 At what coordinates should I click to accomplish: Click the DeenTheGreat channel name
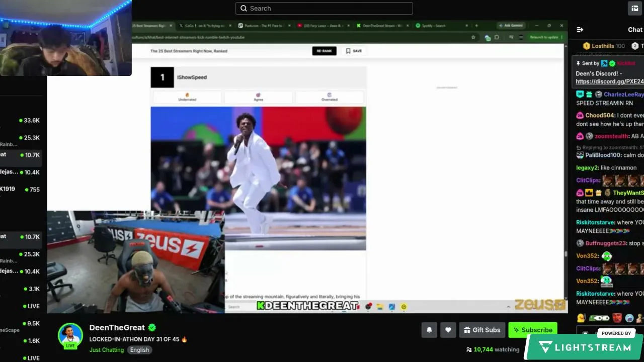coord(117,327)
